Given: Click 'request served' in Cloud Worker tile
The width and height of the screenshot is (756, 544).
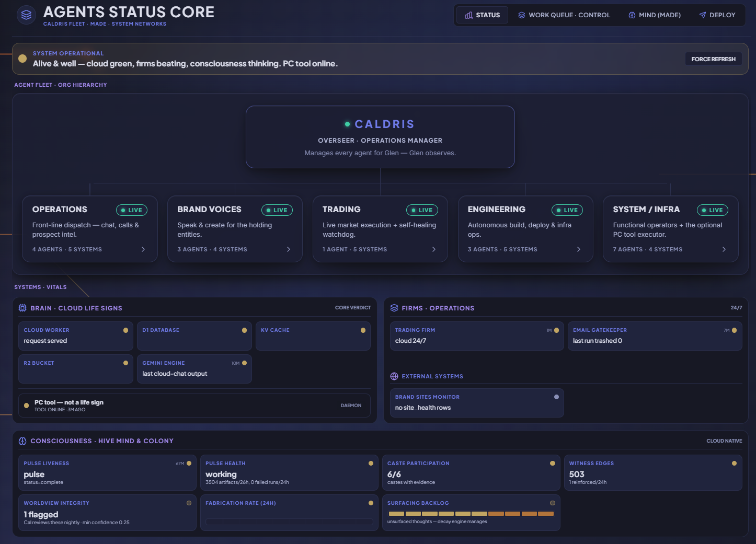Looking at the screenshot, I should 45,341.
